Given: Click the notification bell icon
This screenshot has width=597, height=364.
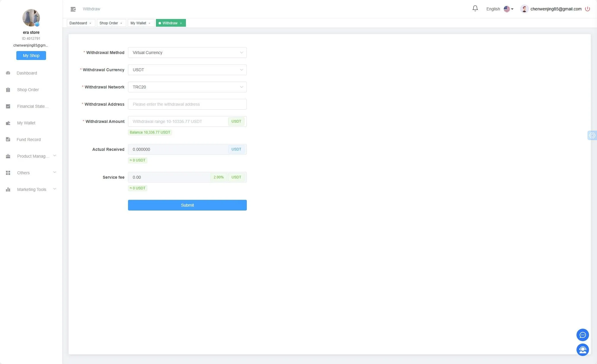Looking at the screenshot, I should click(475, 9).
